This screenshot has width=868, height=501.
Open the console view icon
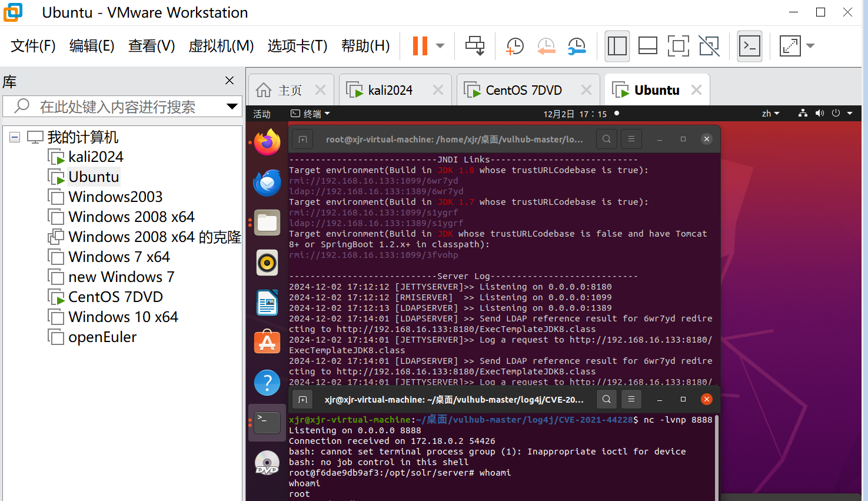point(750,46)
